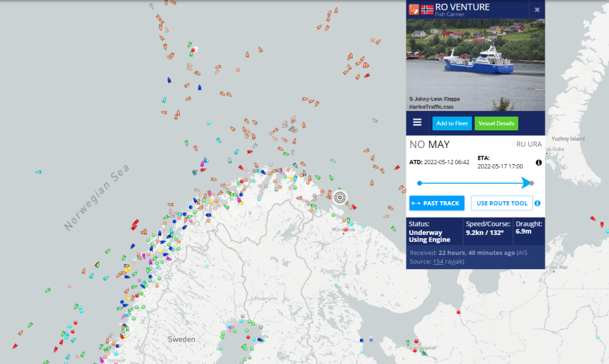Open the RO VENTURE ship photo
This screenshot has width=609, height=364.
[x=475, y=64]
